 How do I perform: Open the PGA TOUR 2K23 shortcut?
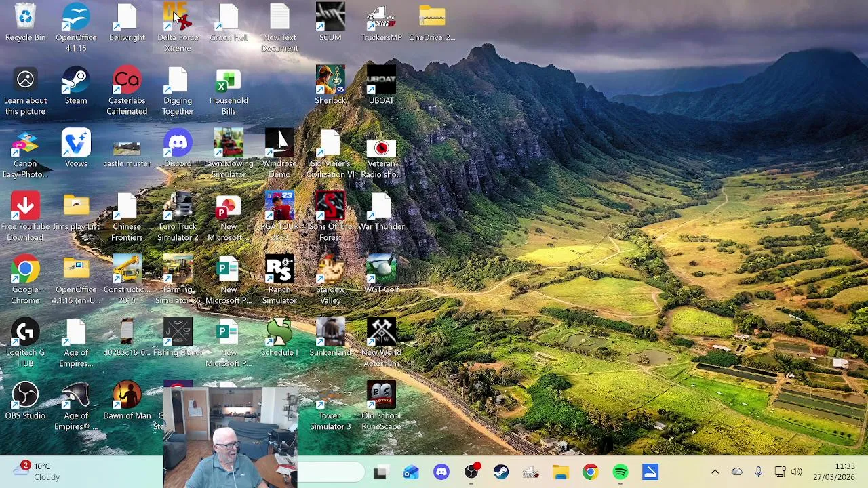(x=279, y=217)
